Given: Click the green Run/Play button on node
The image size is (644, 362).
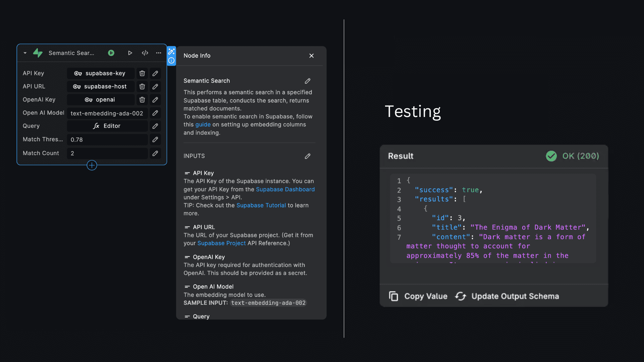Looking at the screenshot, I should click(x=111, y=52).
